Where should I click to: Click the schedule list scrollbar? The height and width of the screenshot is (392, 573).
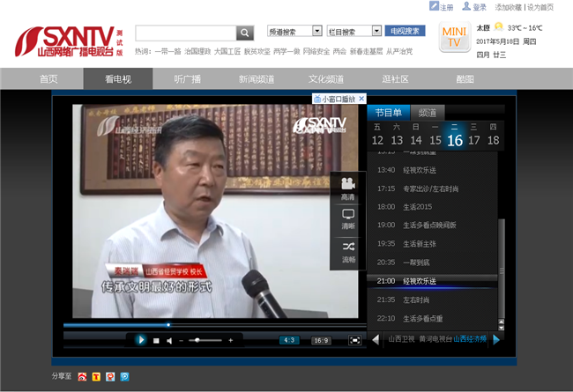tap(502, 269)
